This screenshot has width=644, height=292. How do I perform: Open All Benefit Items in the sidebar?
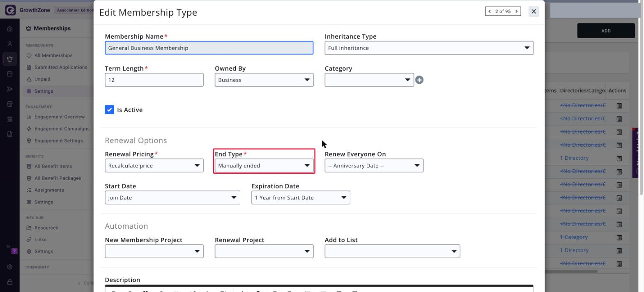click(53, 166)
